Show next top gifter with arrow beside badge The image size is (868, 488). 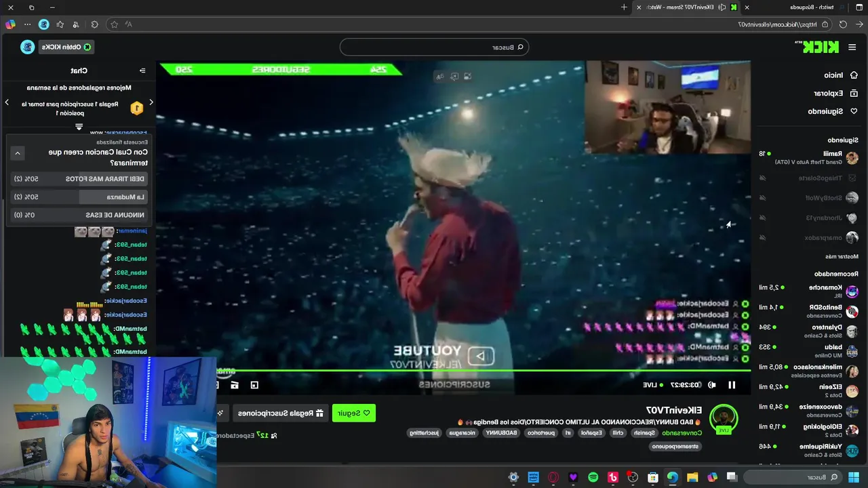(151, 102)
